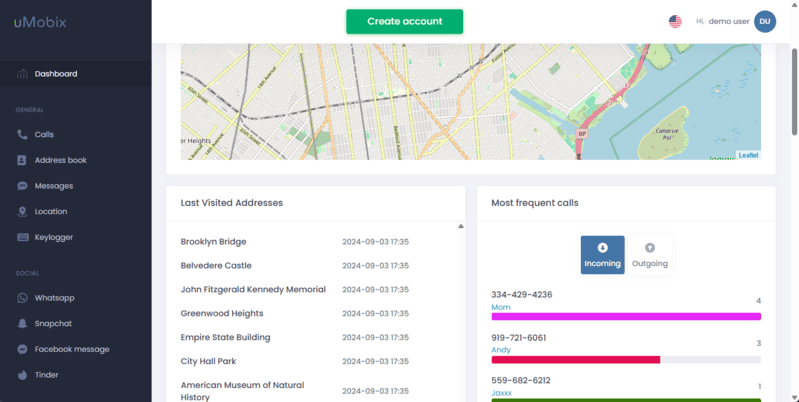
Task: Select Brooklyn Bridge address entry
Action: [213, 242]
